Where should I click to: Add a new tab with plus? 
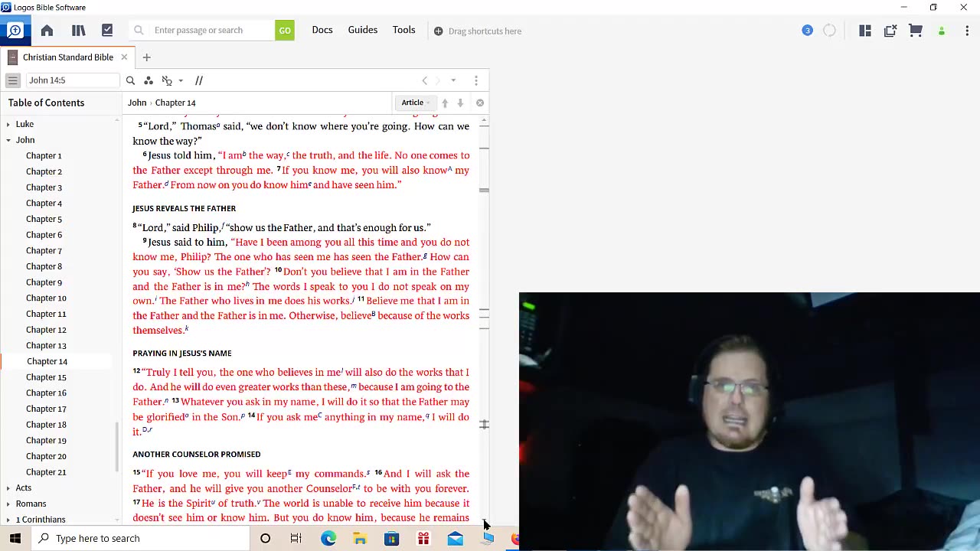click(146, 57)
